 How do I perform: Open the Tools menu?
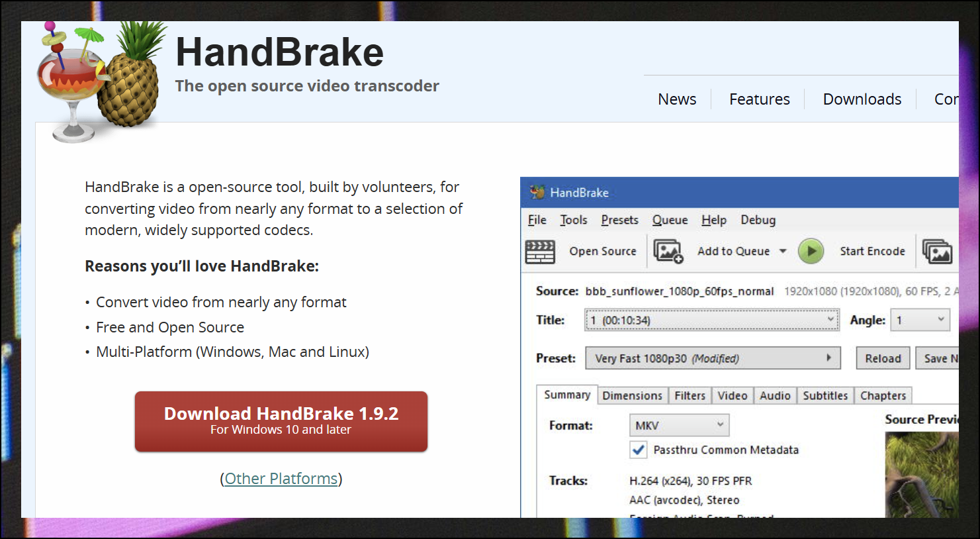[574, 220]
